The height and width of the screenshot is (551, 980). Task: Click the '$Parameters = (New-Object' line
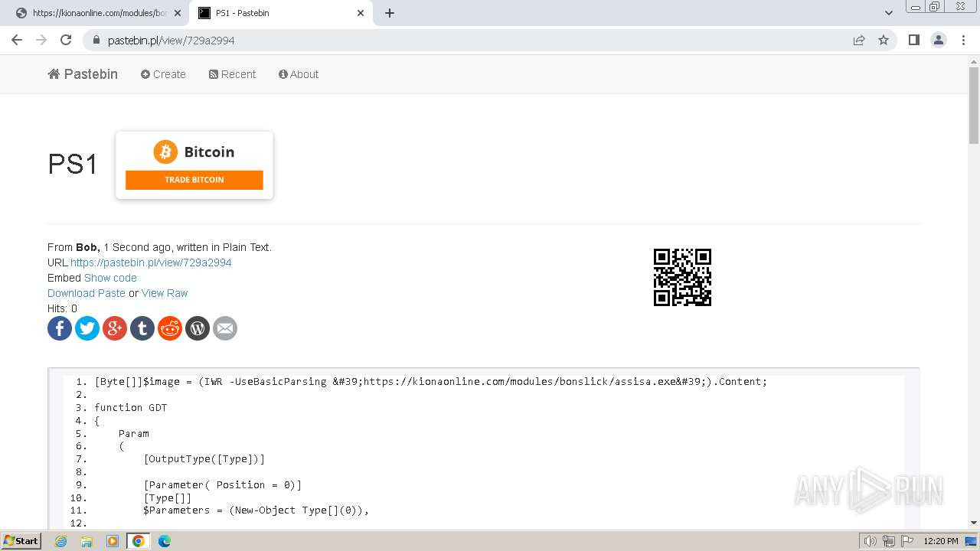tap(256, 510)
